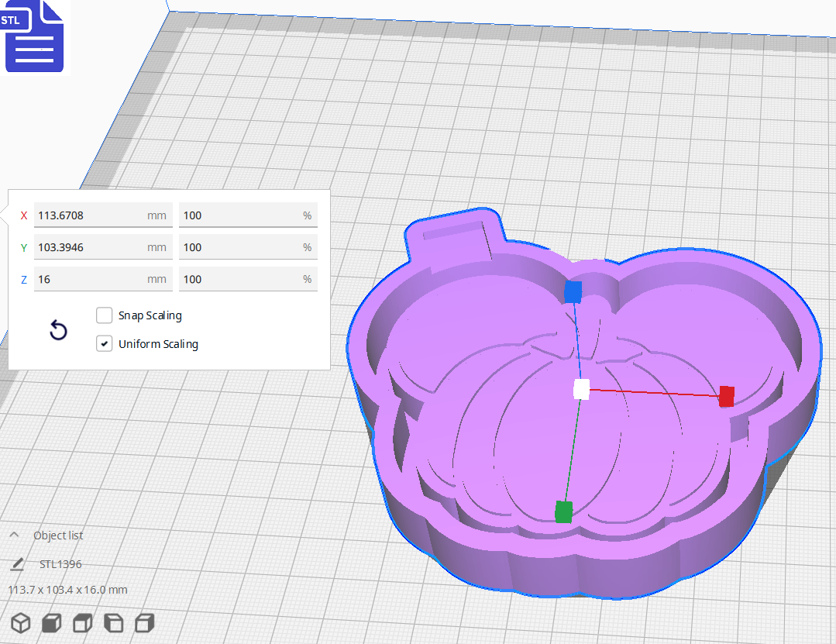The width and height of the screenshot is (836, 644).
Task: Click the Y scale percentage field
Action: [248, 246]
